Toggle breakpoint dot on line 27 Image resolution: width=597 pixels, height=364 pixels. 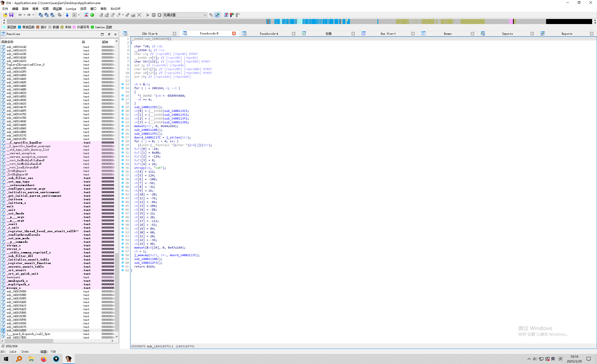click(123, 137)
